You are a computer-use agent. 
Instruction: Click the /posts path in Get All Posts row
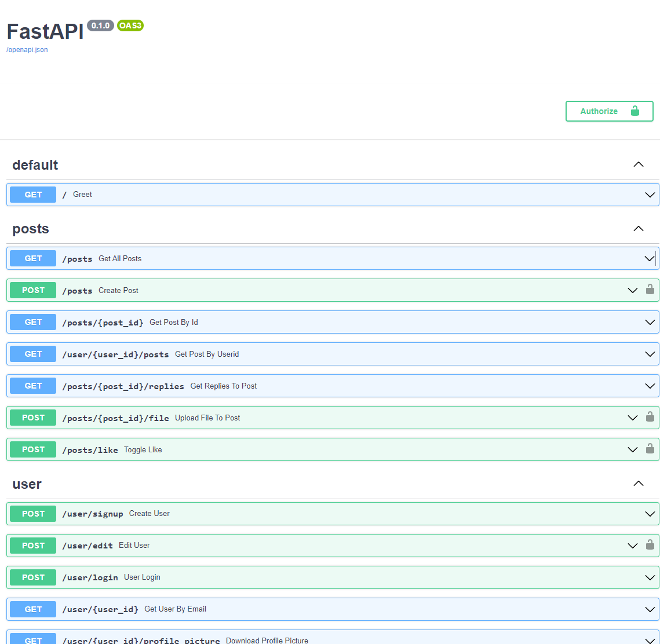click(x=78, y=259)
